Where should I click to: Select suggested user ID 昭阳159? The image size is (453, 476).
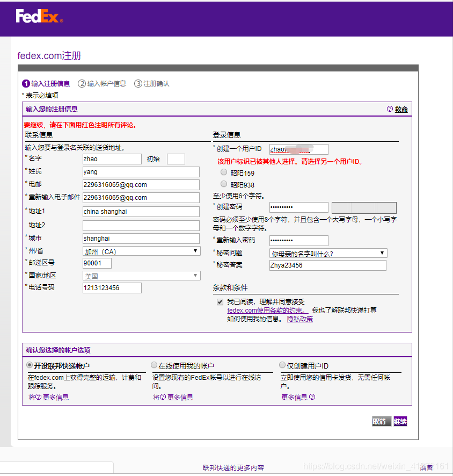pyautogui.click(x=224, y=172)
